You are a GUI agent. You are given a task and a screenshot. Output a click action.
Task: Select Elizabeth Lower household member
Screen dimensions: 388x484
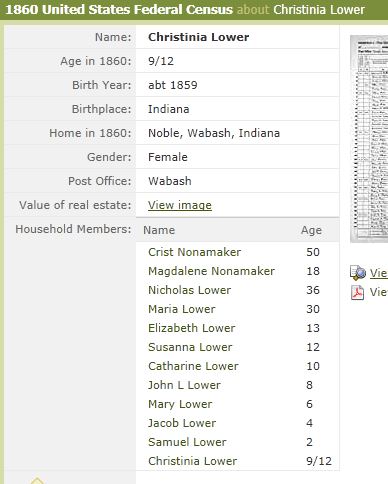pos(192,328)
